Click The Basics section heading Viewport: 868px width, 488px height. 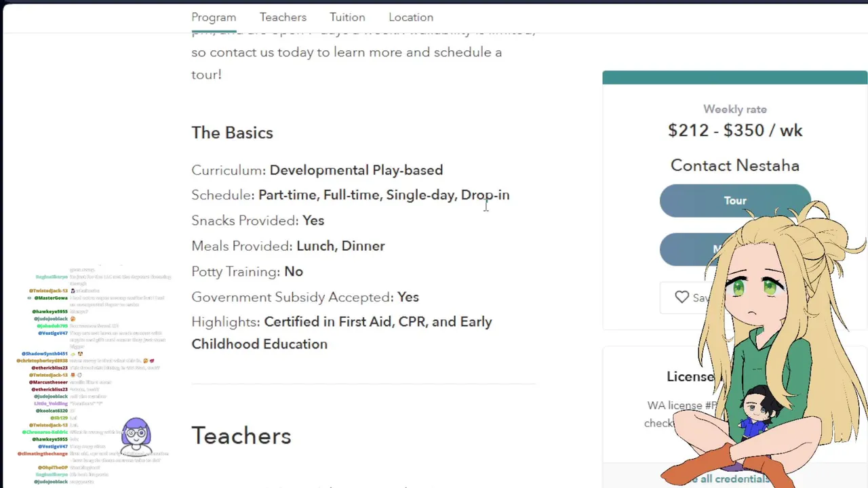(232, 133)
